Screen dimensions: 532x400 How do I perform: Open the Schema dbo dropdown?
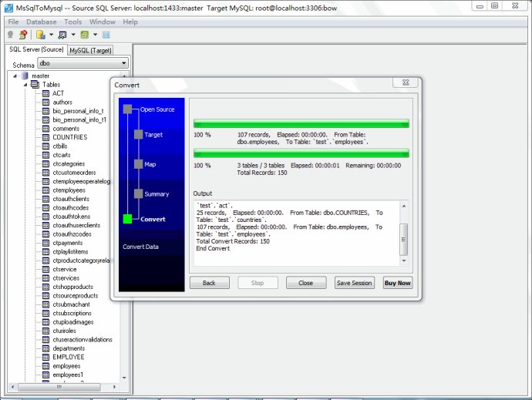click(83, 63)
